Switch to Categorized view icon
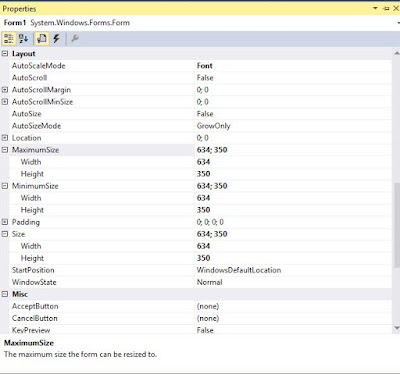The image size is (400, 374). pos(8,39)
